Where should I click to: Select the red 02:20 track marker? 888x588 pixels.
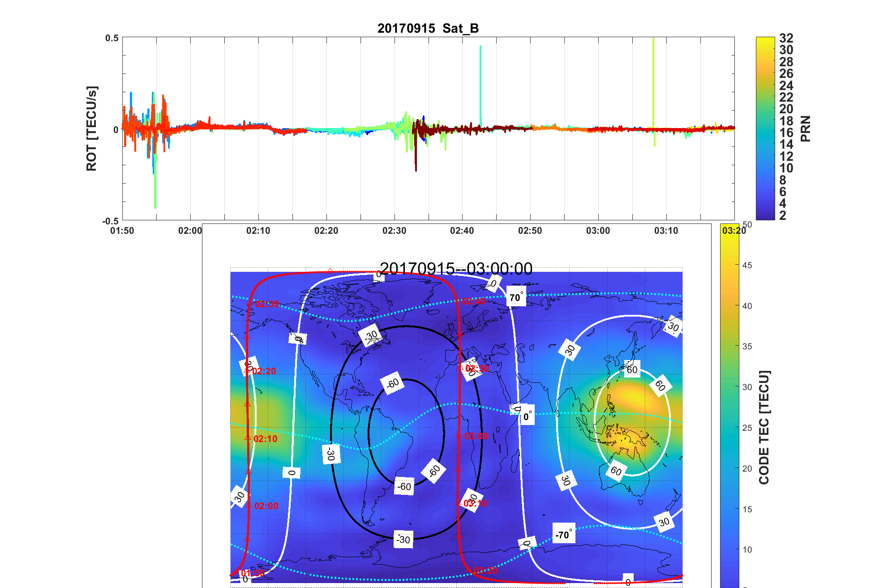click(x=247, y=370)
